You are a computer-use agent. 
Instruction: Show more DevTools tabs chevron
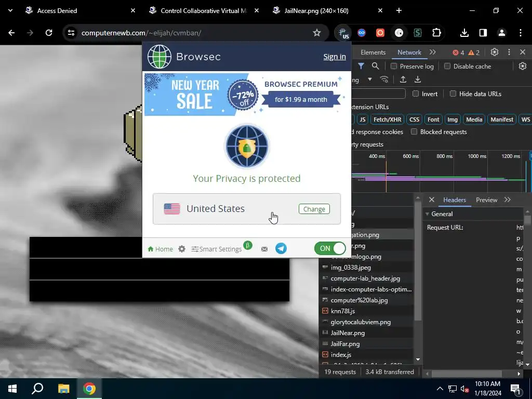(x=433, y=52)
